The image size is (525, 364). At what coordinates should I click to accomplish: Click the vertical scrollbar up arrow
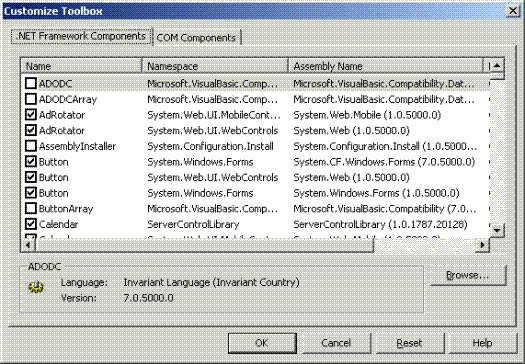[x=497, y=65]
